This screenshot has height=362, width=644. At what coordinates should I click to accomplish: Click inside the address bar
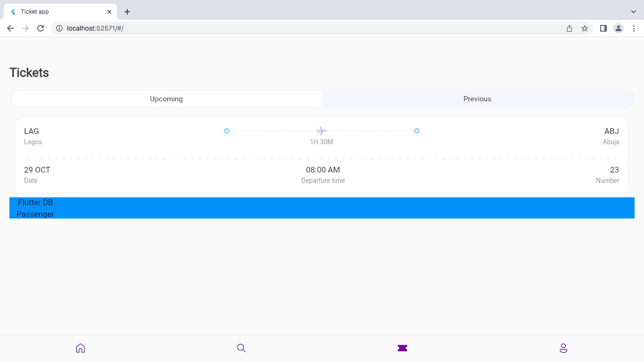[x=189, y=28]
